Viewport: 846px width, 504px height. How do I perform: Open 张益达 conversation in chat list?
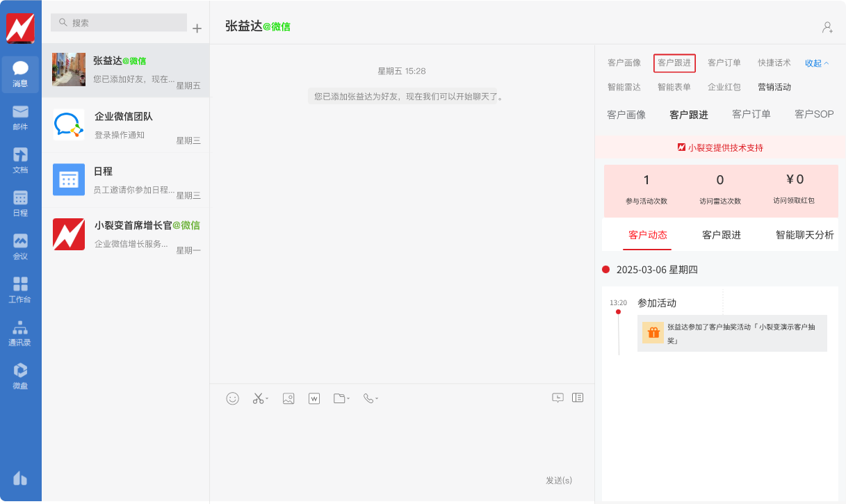tap(126, 70)
